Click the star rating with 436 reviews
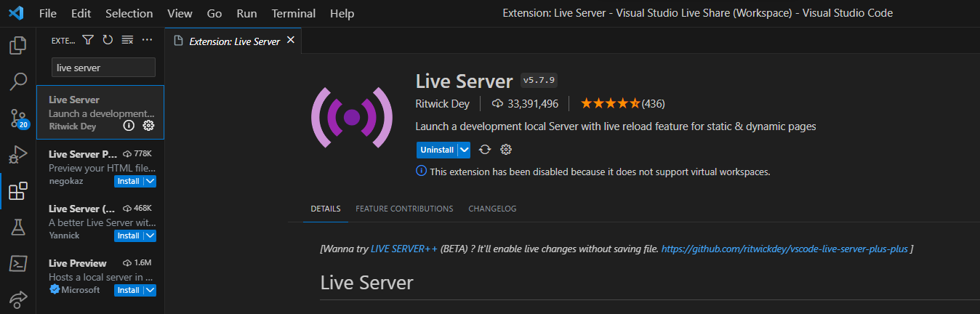Screen dimensions: 980x314 [622, 103]
